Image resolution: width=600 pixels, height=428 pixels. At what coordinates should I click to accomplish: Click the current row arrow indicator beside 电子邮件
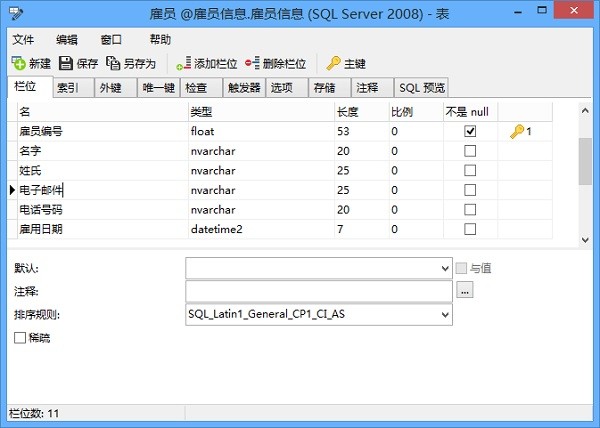[12, 190]
